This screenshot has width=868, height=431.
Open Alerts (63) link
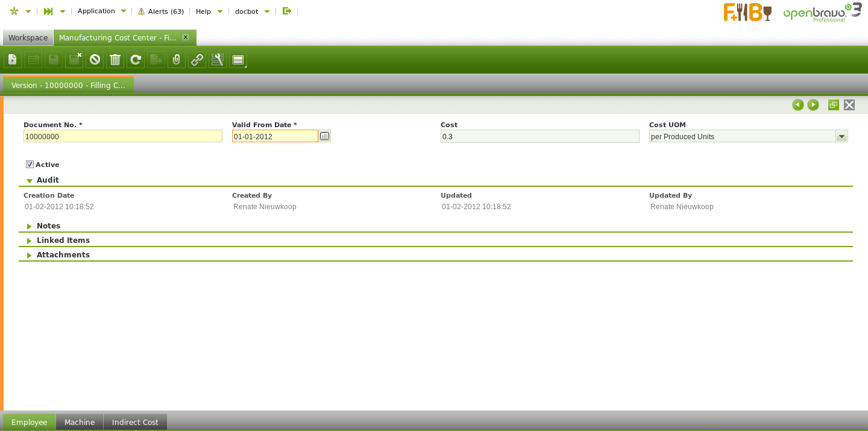click(161, 11)
